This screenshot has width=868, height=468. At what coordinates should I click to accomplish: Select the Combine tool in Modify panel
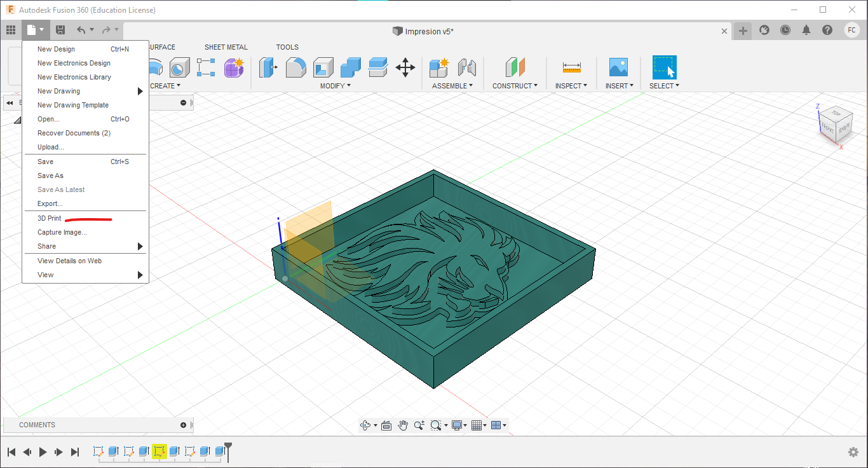pyautogui.click(x=351, y=67)
